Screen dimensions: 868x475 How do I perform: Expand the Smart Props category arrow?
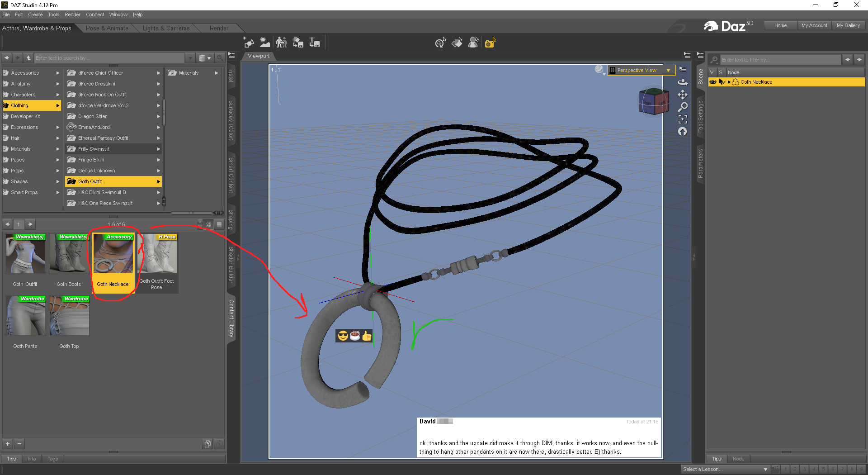point(58,192)
